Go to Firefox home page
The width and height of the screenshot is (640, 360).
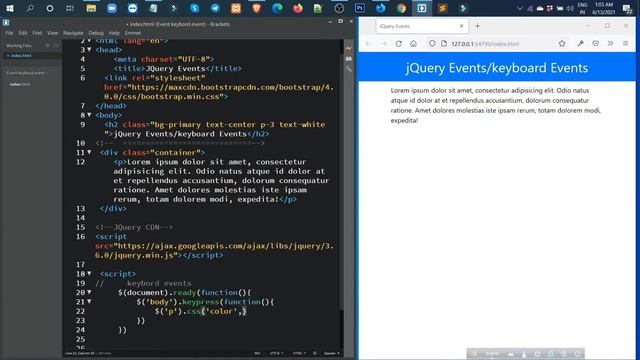pos(413,44)
